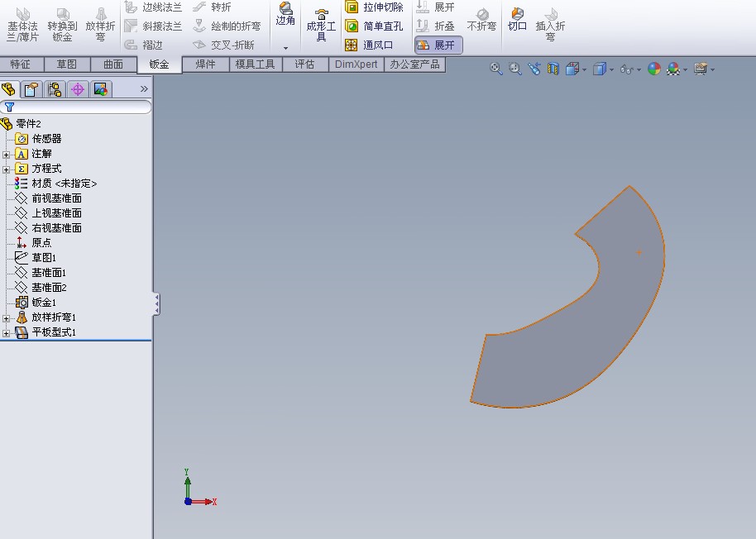Click the Zoom to Area icon
The image size is (756, 539).
515,69
